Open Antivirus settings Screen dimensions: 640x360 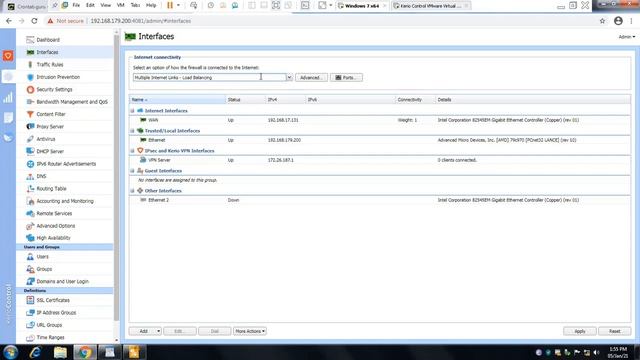[46, 139]
